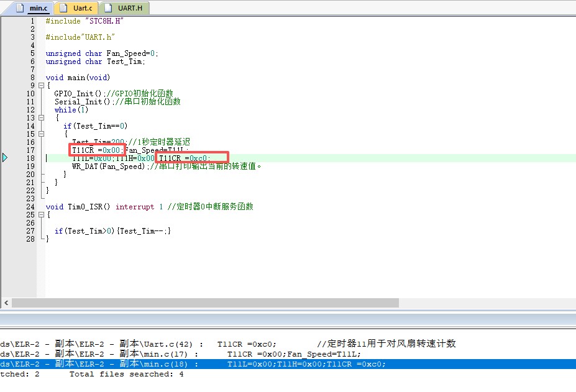Click the Serial_Init() call line
Screen dimensions: 576x392
[x=117, y=102]
